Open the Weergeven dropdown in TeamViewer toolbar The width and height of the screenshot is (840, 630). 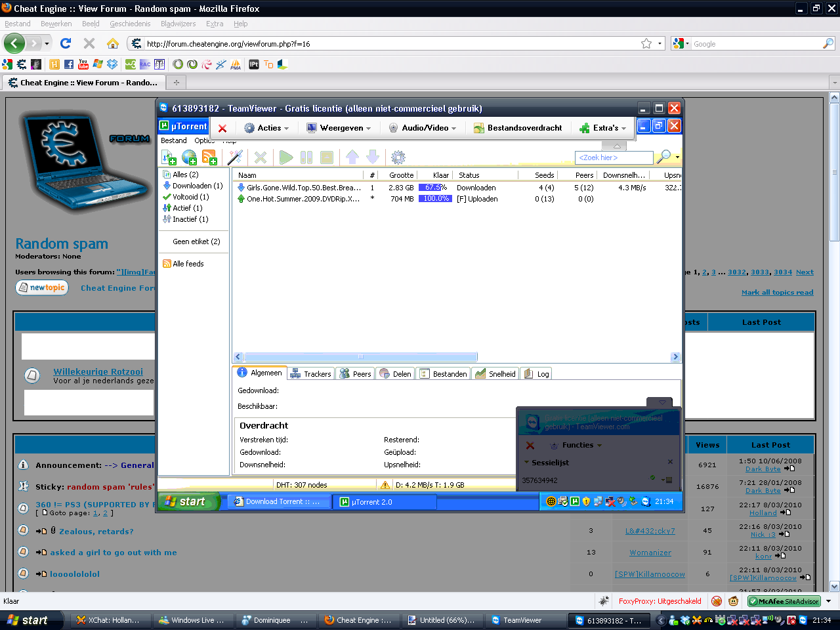tap(339, 128)
